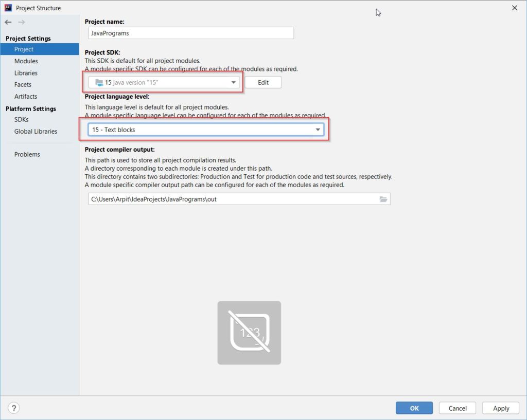Open the Artifacts settings page
The width and height of the screenshot is (527, 420).
click(25, 96)
